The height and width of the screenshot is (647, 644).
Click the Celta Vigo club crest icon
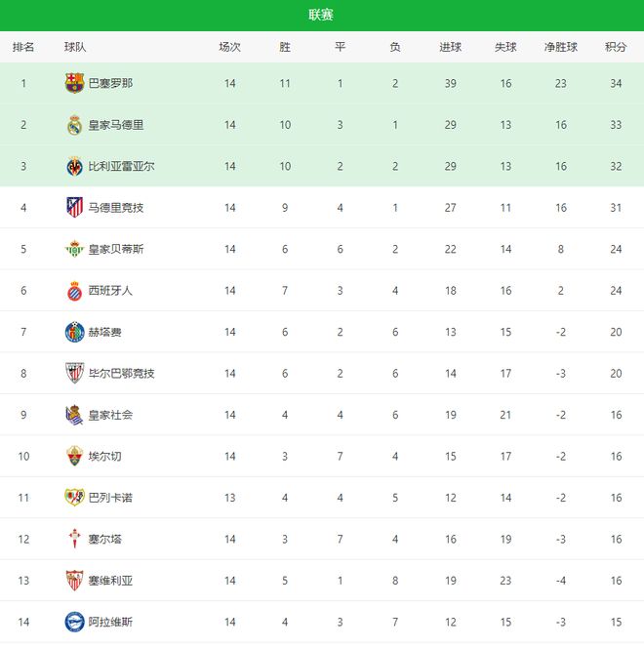(74, 540)
